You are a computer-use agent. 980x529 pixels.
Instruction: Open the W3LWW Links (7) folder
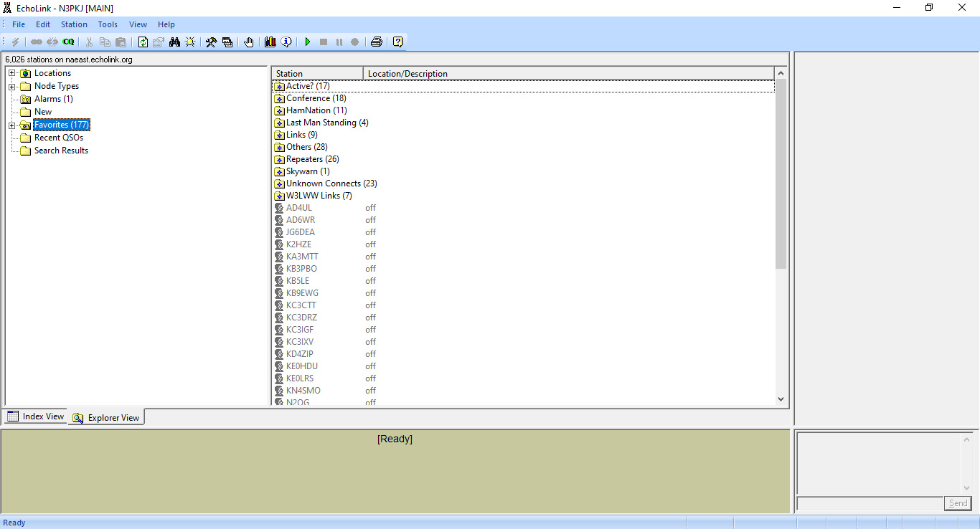(x=319, y=196)
